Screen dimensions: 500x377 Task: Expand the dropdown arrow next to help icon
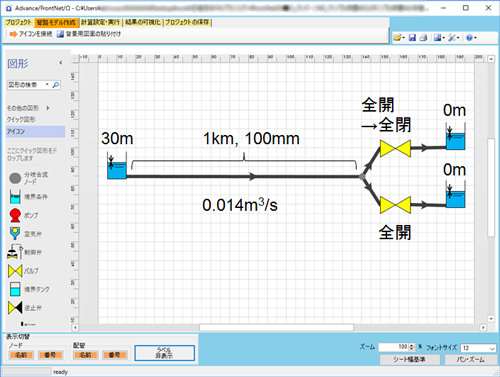coord(475,38)
